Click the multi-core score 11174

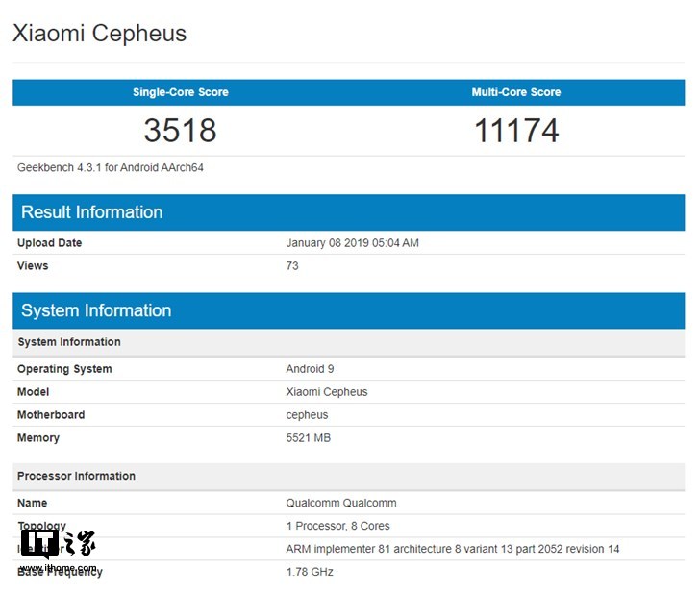pyautogui.click(x=516, y=130)
